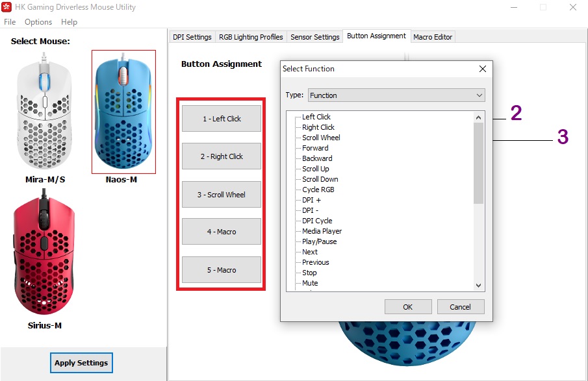Select the Mira-M/S mouse thumbnail
This screenshot has width=588, height=381.
click(x=44, y=112)
